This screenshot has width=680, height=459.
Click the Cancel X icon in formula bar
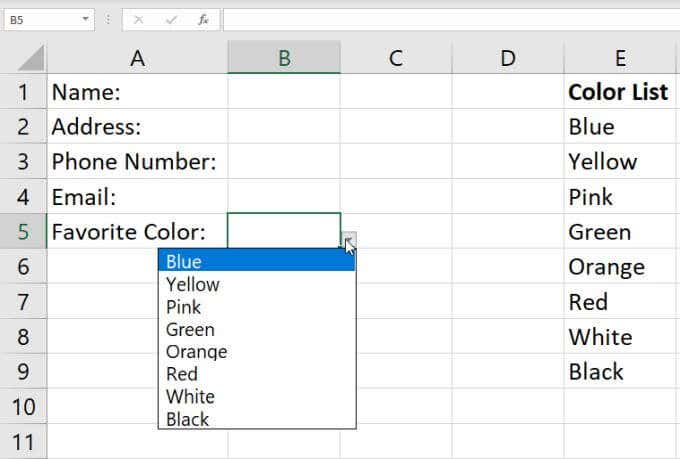140,19
